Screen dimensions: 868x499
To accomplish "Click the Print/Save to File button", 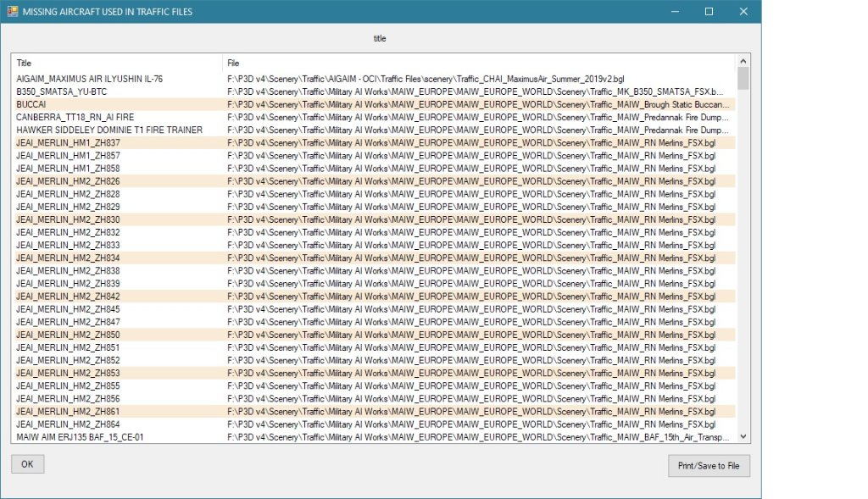I will (709, 465).
